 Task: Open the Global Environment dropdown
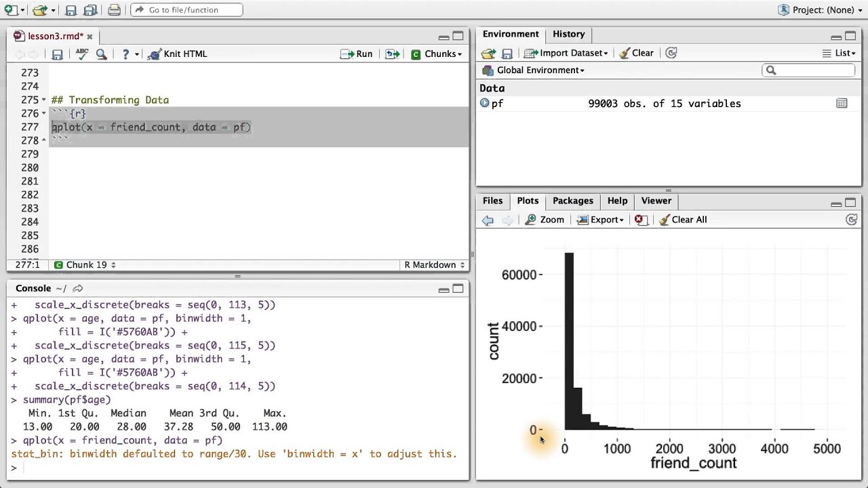[x=533, y=70]
